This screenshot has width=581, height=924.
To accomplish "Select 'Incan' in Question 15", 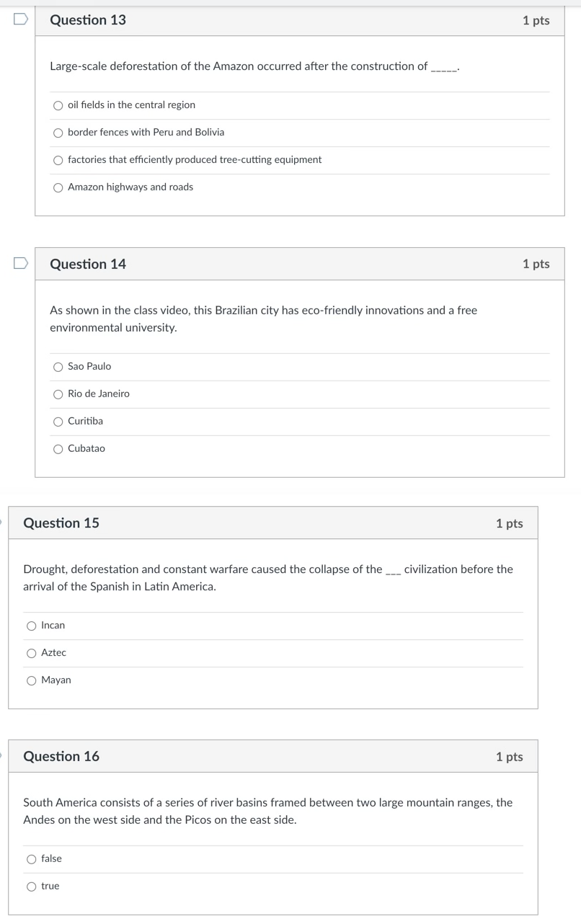I will (x=32, y=626).
